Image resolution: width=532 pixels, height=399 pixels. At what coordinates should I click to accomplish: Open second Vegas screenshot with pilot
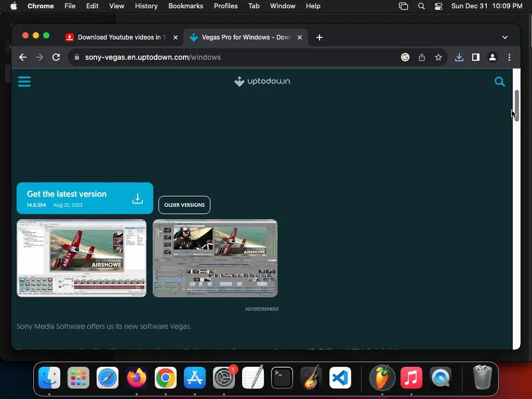tap(215, 258)
